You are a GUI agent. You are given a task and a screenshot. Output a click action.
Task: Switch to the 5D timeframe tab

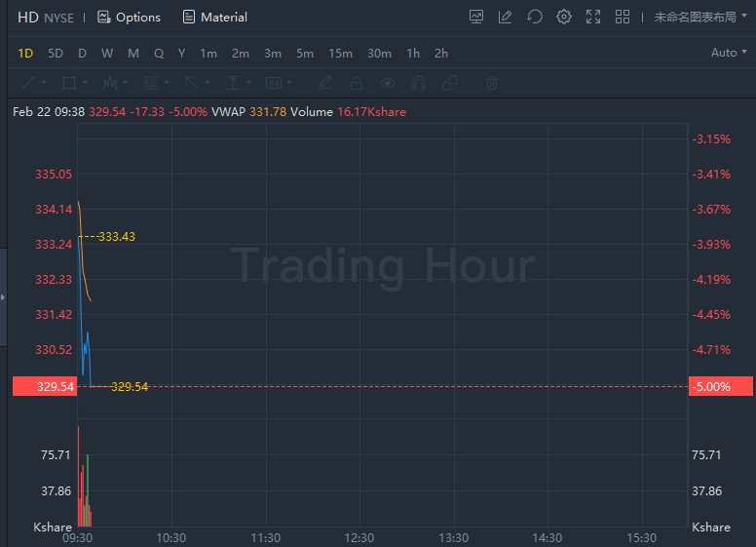click(x=56, y=53)
